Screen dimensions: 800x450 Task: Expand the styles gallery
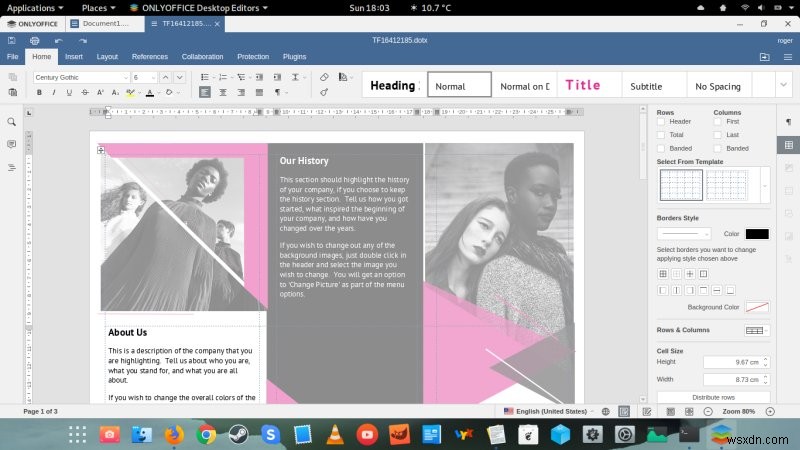pyautogui.click(x=784, y=85)
